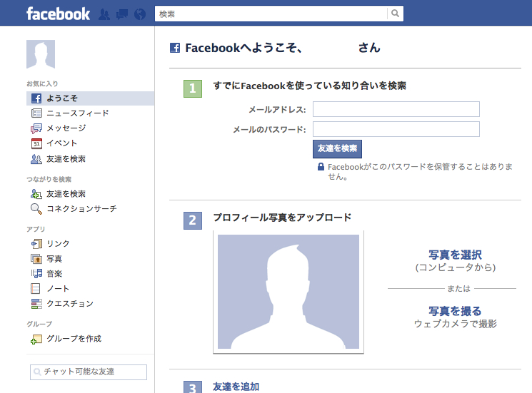Click the アプリ section heading
The width and height of the screenshot is (532, 393).
pos(36,229)
